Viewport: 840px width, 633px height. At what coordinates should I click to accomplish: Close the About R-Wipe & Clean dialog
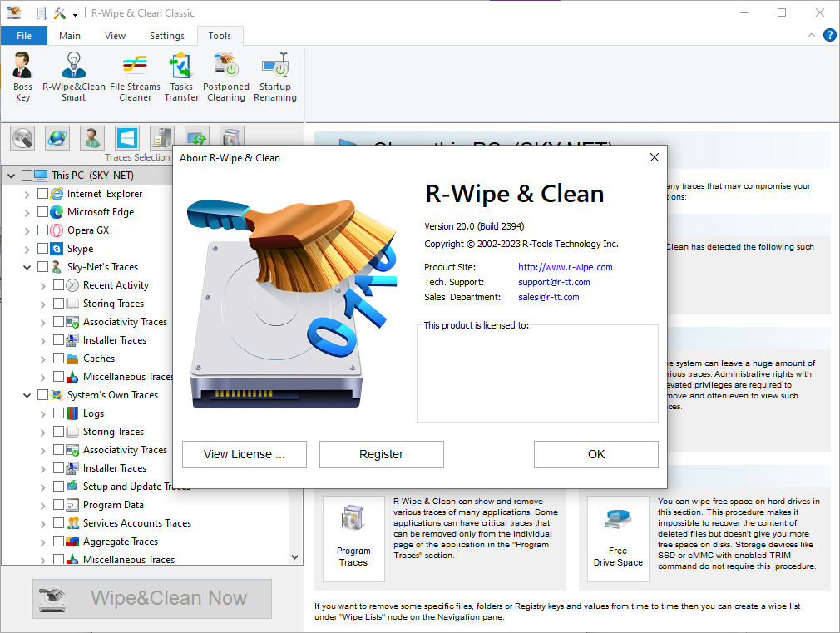pyautogui.click(x=654, y=157)
